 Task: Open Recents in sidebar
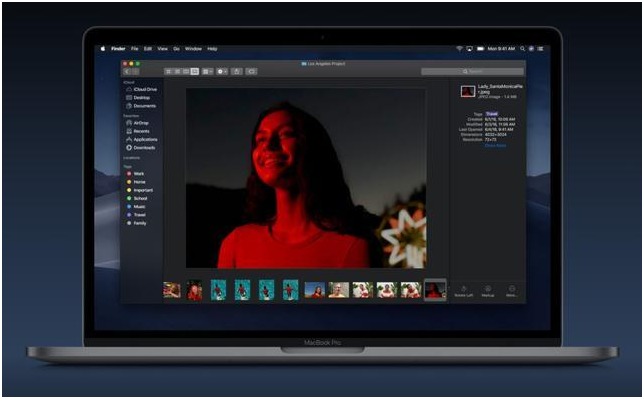tap(138, 131)
